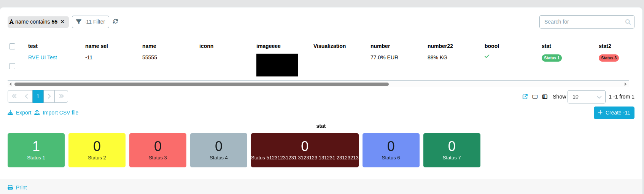This screenshot has width=644, height=194.
Task: Sort by the Visualization column header
Action: [x=329, y=46]
